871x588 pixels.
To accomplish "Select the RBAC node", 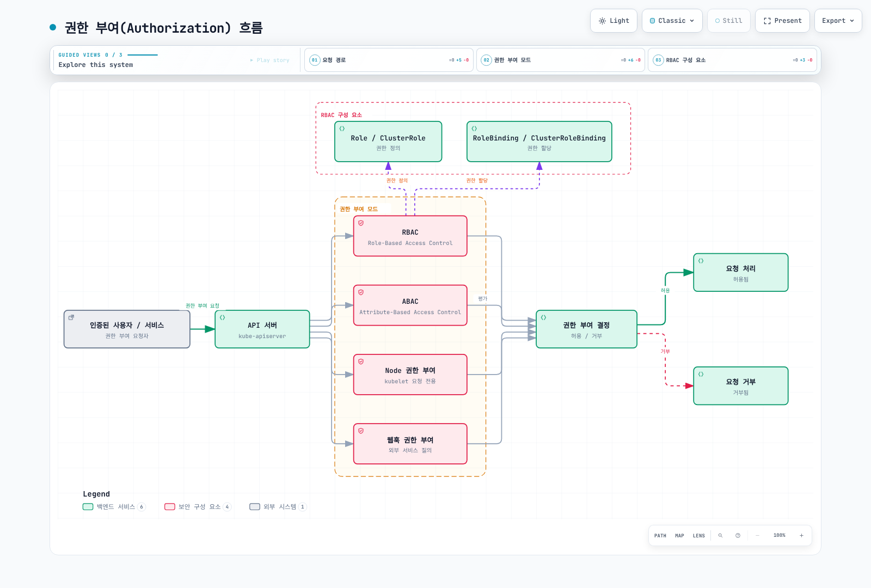I will (410, 236).
